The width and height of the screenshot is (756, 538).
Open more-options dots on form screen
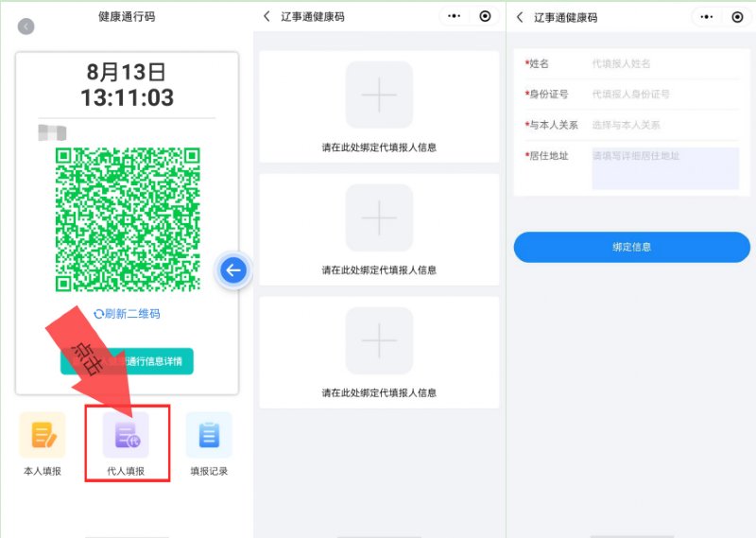706,17
